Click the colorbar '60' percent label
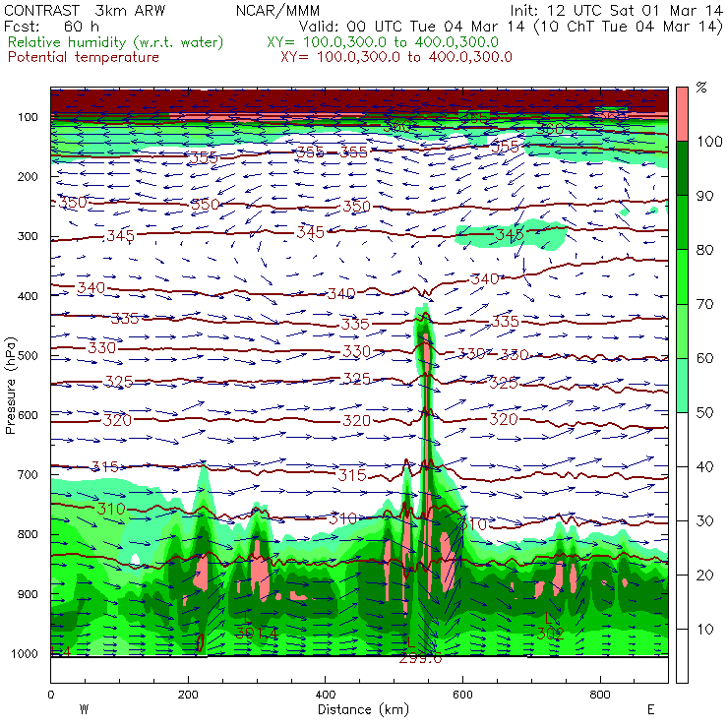This screenshot has height=728, width=728. [704, 358]
